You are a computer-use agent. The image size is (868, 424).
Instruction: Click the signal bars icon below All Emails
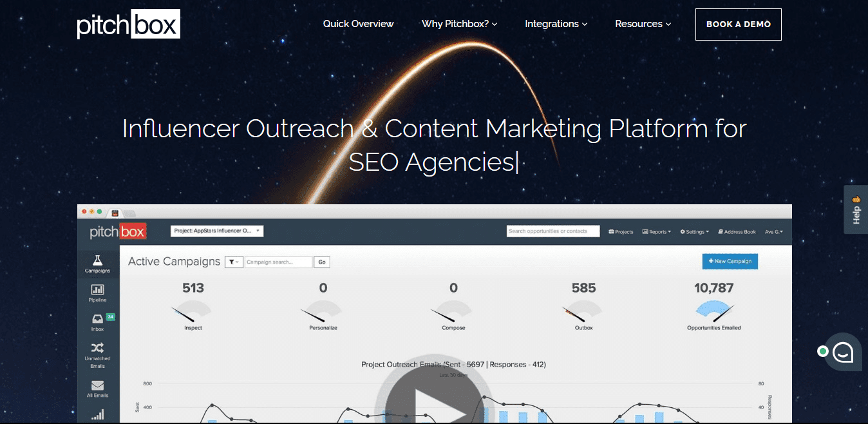[98, 415]
